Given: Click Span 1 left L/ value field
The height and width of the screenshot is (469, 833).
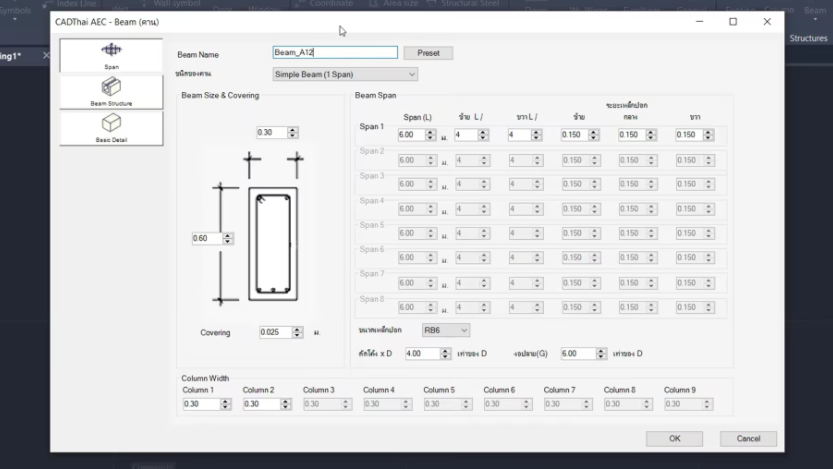Looking at the screenshot, I should (466, 134).
